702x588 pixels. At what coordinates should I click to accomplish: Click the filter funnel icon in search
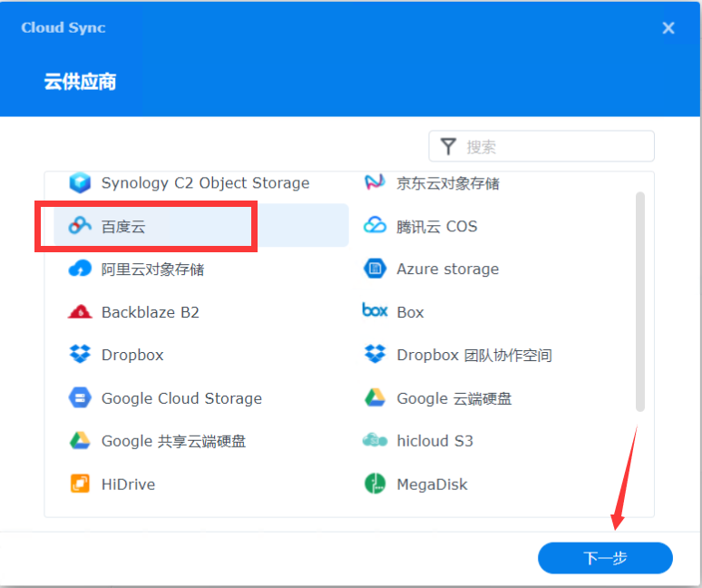coord(448,146)
